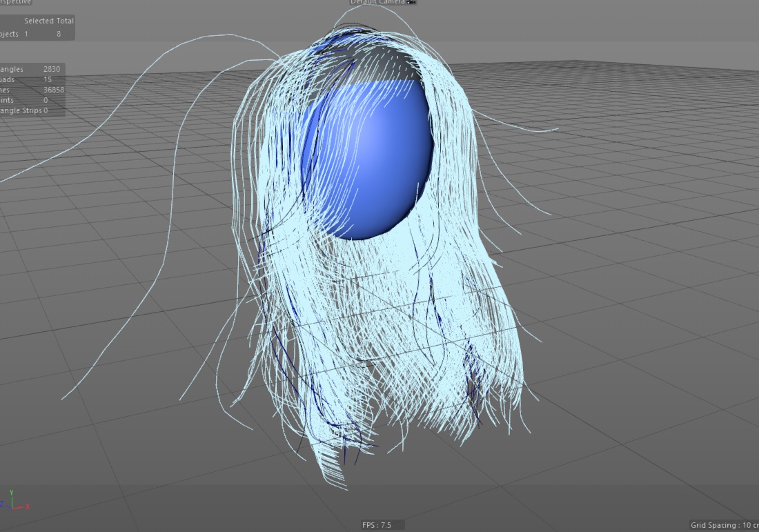The width and height of the screenshot is (759, 532).
Task: Click the Total column header in the HUD
Action: (x=65, y=21)
